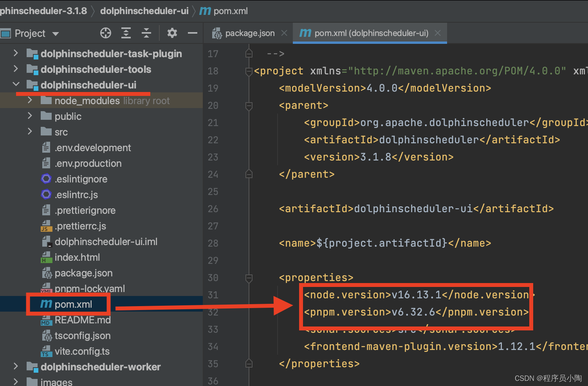The image size is (588, 386).
Task: Click the Project view window icon
Action: (x=5, y=34)
